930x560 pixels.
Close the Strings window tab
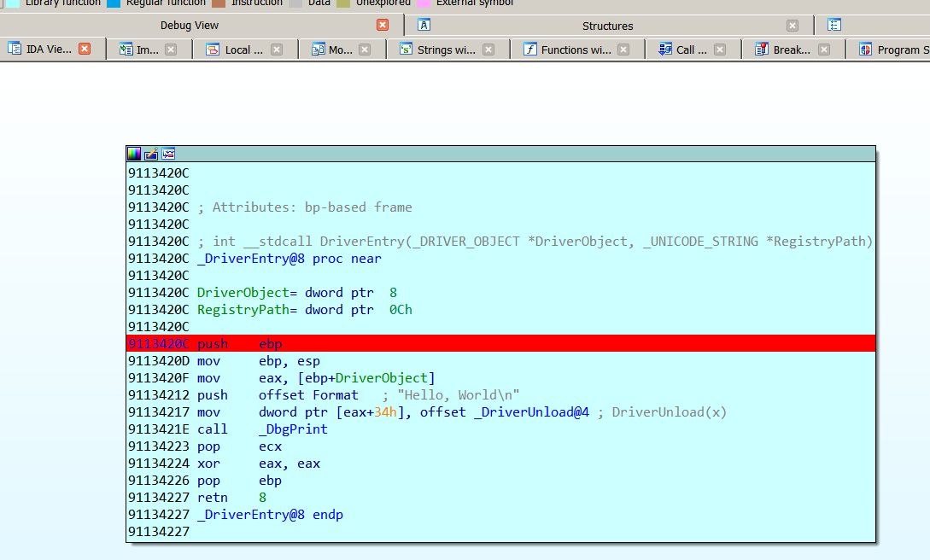(488, 50)
